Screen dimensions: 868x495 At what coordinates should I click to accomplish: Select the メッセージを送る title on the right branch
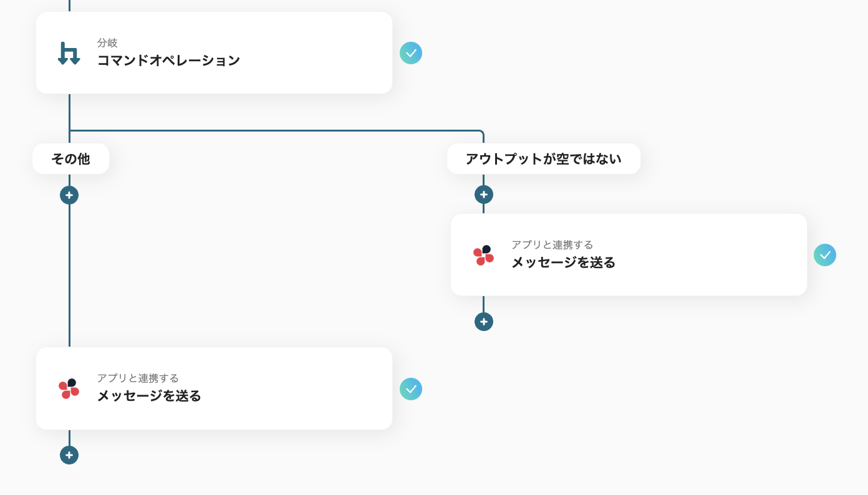point(563,263)
